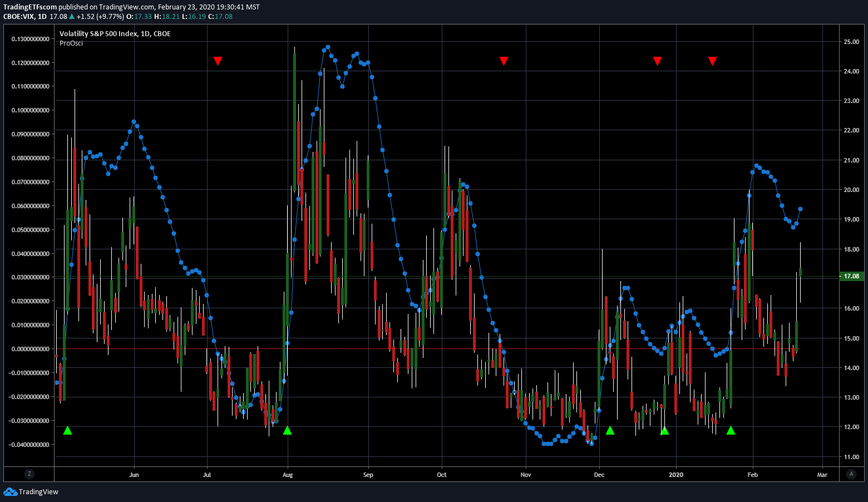
Task: Click the ProOsci indicator label
Action: pyautogui.click(x=71, y=43)
